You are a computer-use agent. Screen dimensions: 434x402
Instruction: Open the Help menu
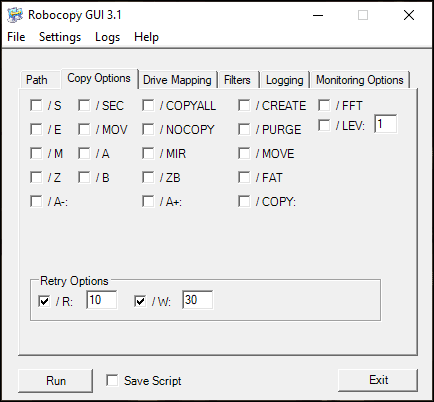146,37
